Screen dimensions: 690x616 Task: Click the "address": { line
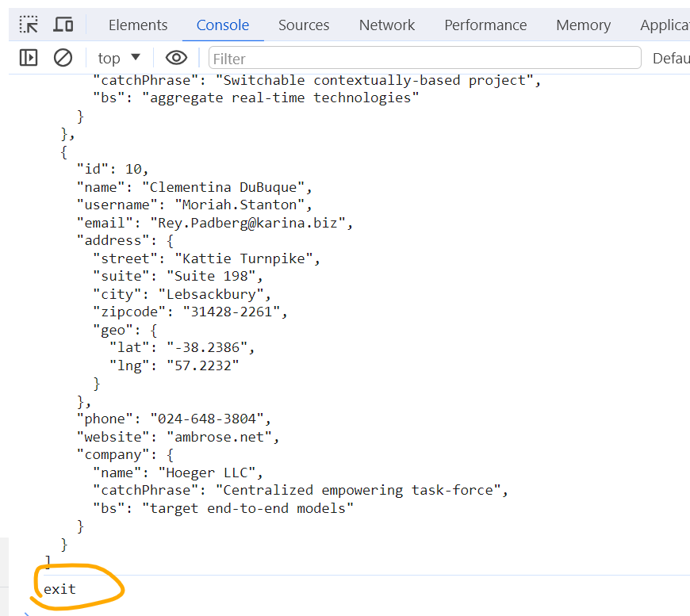pos(125,241)
